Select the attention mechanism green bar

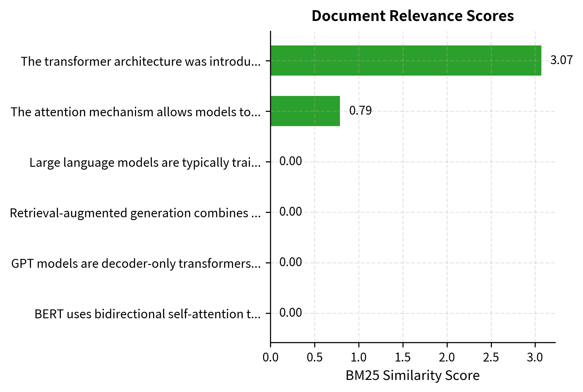[x=304, y=111]
